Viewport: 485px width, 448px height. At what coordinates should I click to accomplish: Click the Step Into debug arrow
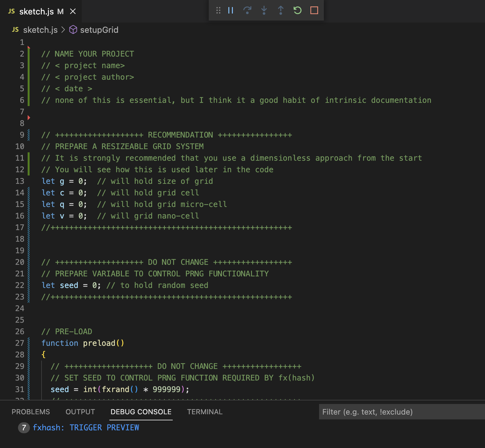pyautogui.click(x=264, y=11)
